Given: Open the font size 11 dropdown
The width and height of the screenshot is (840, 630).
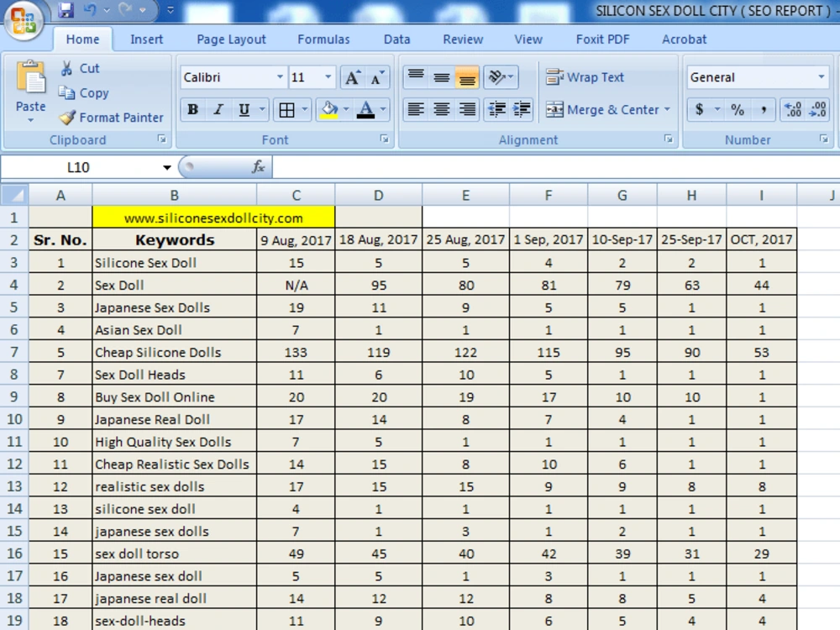Looking at the screenshot, I should [x=328, y=77].
